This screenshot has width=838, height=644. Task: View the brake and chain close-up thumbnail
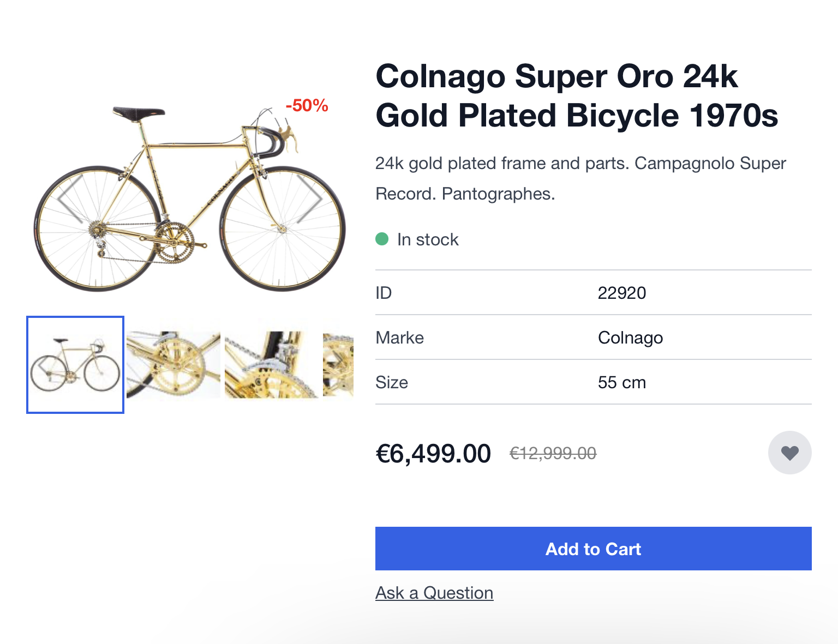[x=271, y=365]
